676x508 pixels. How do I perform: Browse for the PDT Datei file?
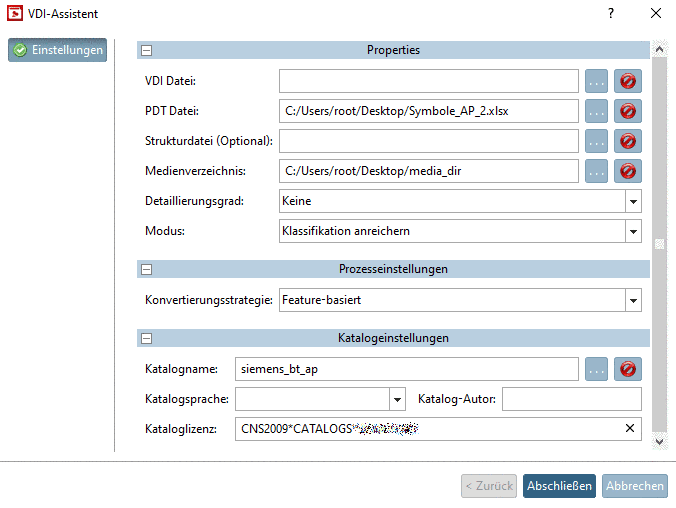[x=597, y=111]
